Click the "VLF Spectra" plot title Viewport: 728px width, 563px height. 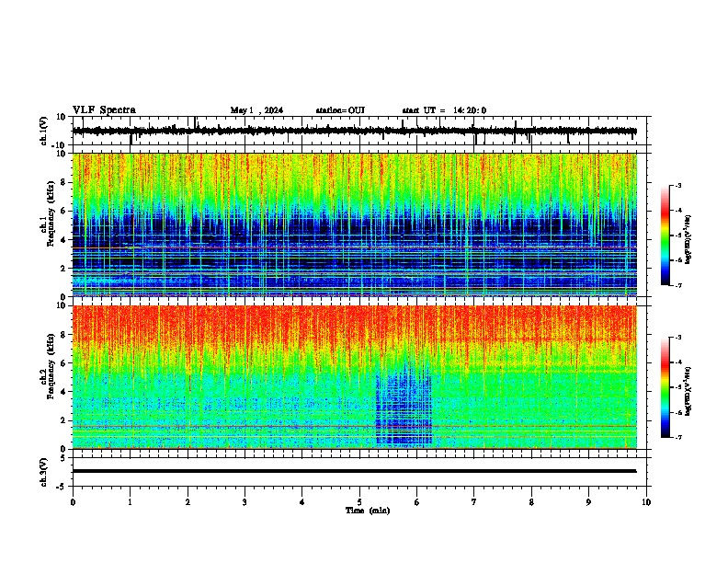pos(104,110)
